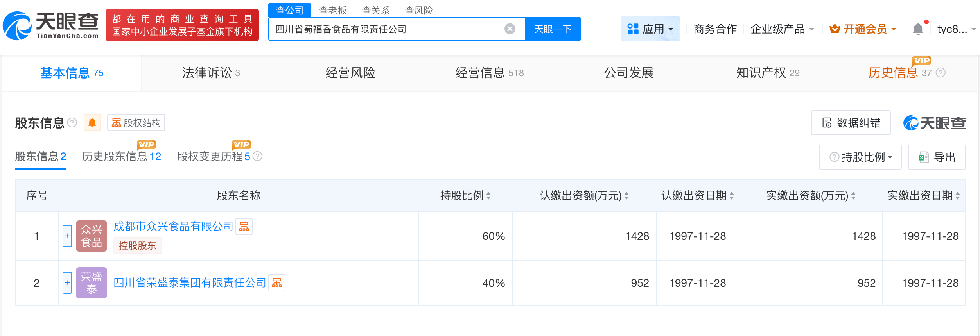Open the 成都市众兴食品有限公司 link
The image size is (980, 336).
point(173,227)
